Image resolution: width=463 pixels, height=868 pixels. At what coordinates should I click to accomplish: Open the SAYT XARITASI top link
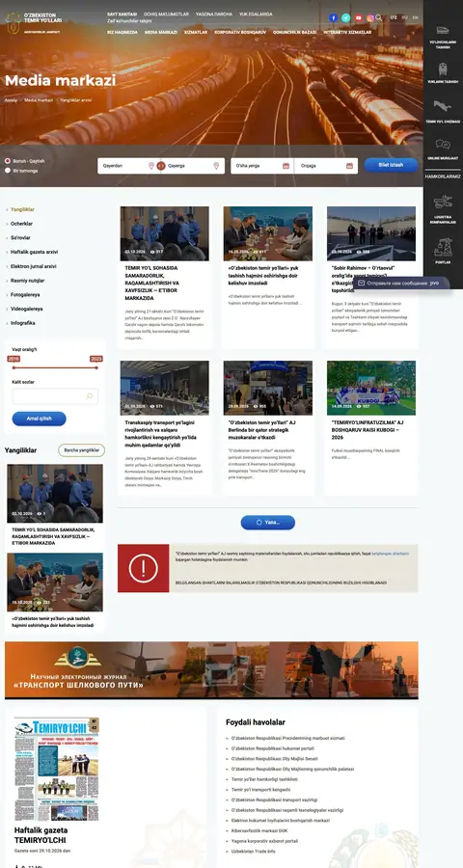pos(122,14)
